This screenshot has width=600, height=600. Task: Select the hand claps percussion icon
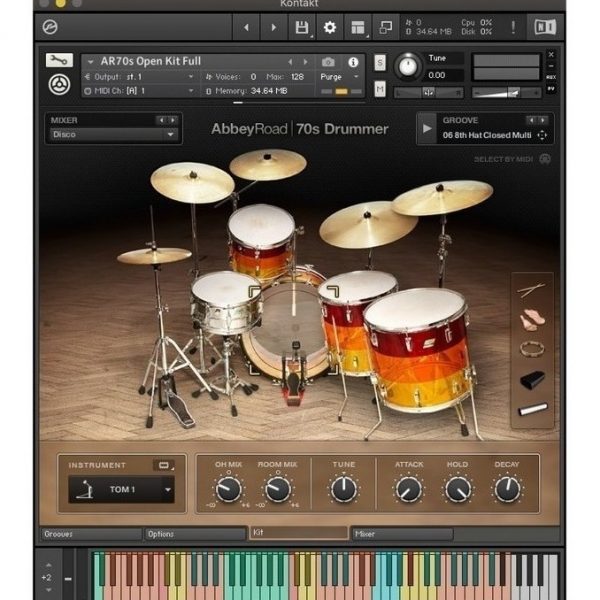tap(532, 320)
